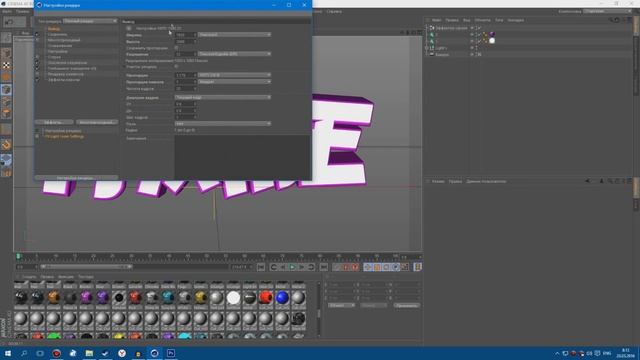The image size is (640, 360).
Task: Open the Диапазон кадров dropdown
Action: (x=223, y=98)
